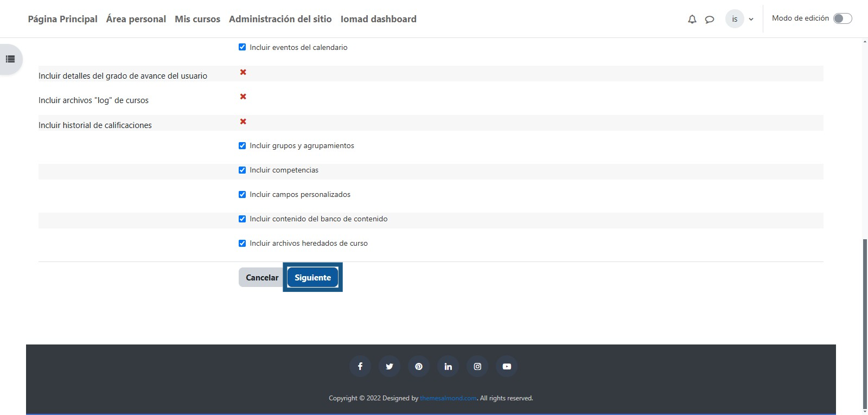The image size is (868, 415).
Task: Uncheck Incluir eventos del calendario
Action: 242,47
